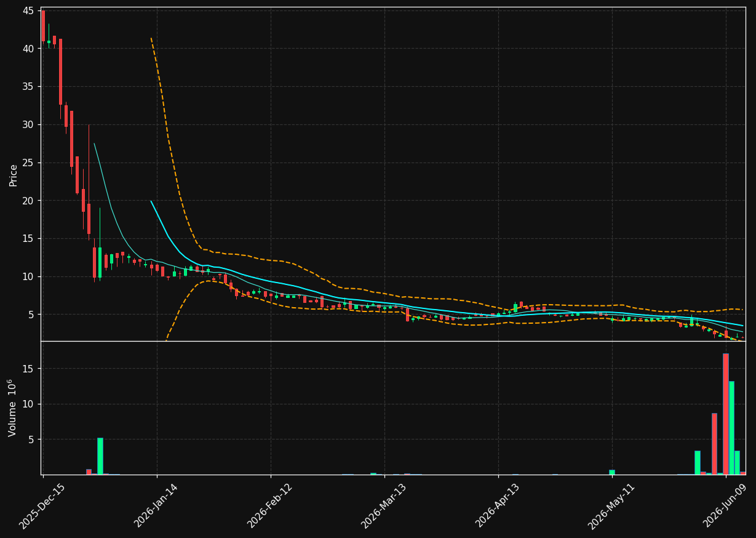Screen dimensions: 756x538
Task: Click the first red candlestick near 45
Action: 43,26
